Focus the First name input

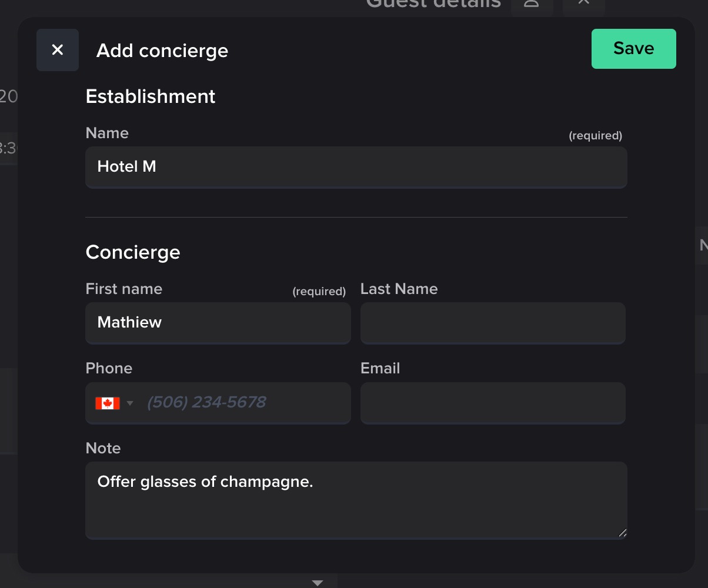[218, 323]
